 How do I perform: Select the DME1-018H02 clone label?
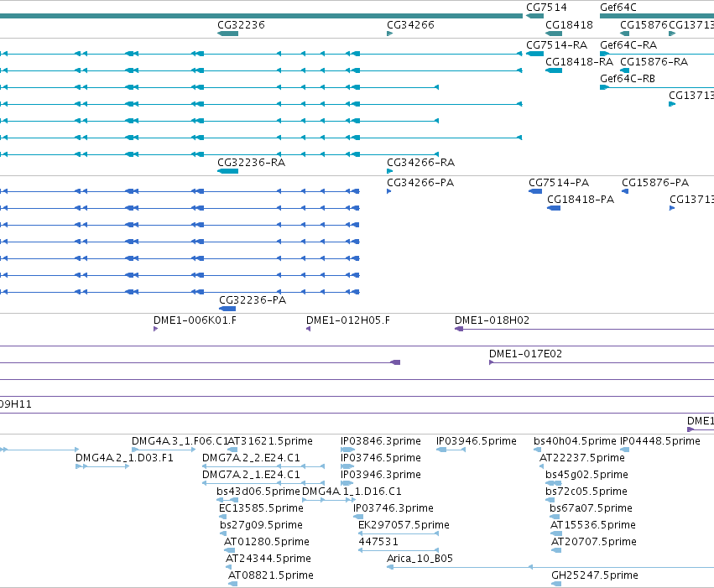493,320
